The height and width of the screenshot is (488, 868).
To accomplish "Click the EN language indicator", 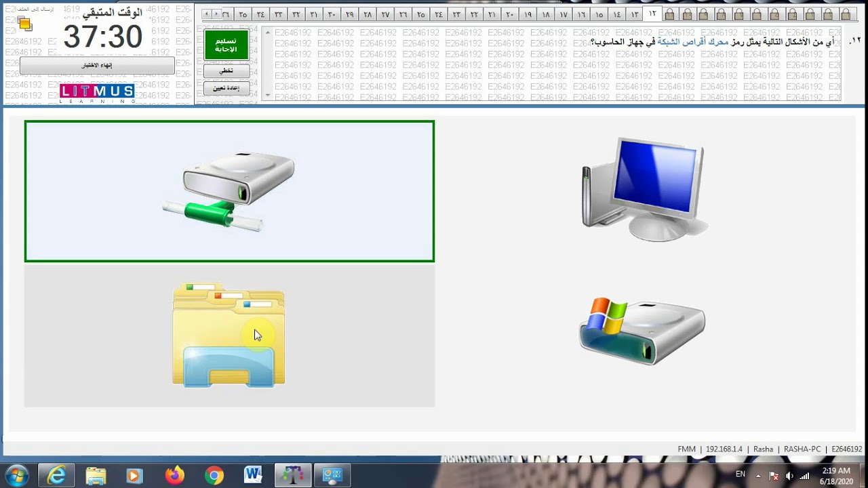I will click(741, 474).
